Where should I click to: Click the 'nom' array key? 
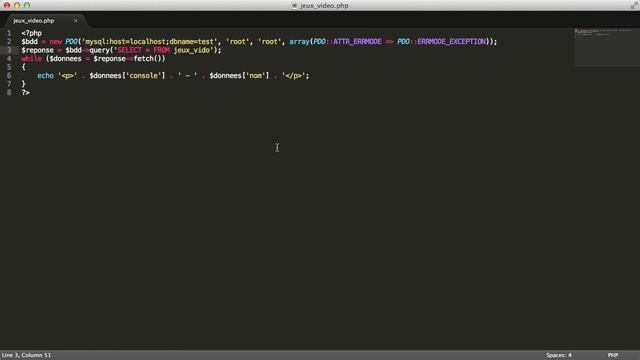point(256,76)
